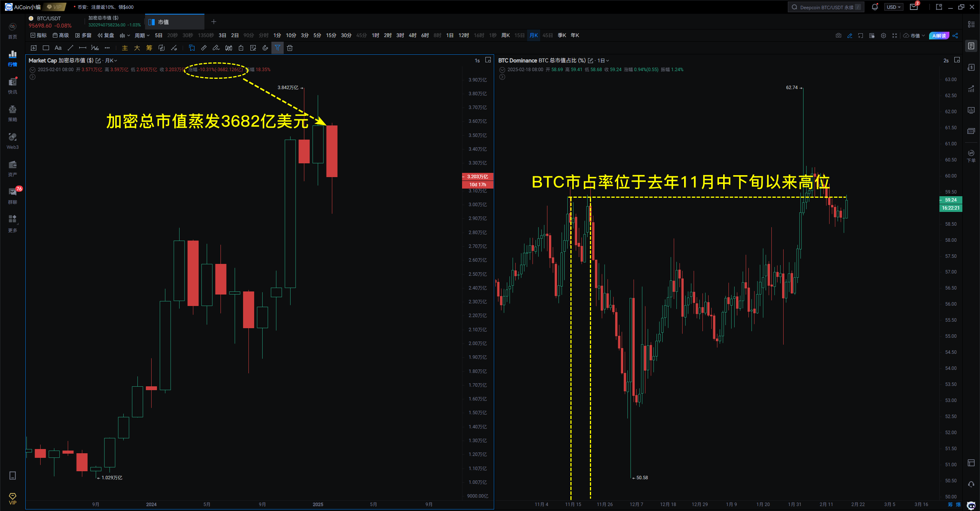This screenshot has height=511, width=980.
Task: Select the rectangle drawing tool
Action: [46, 48]
